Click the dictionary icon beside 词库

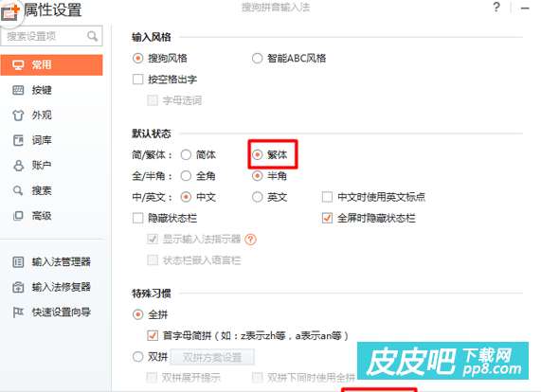18,140
